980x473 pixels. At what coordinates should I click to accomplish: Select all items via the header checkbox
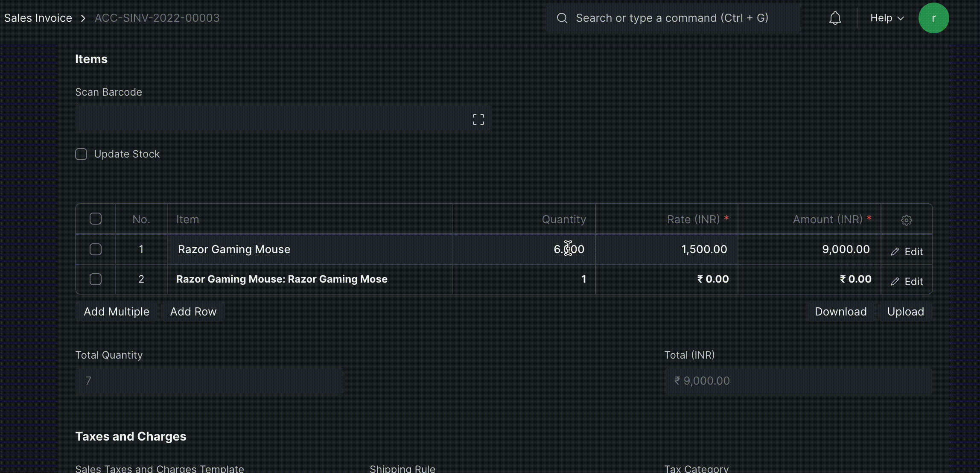click(95, 219)
